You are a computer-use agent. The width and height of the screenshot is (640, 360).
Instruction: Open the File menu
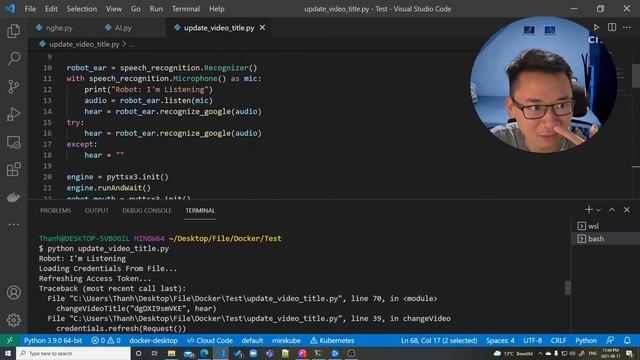pos(30,9)
